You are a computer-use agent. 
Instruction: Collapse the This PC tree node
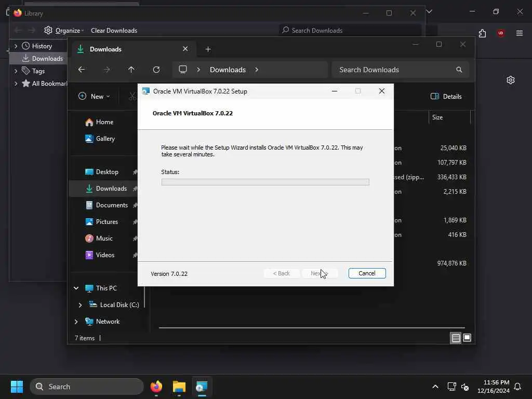tap(76, 288)
